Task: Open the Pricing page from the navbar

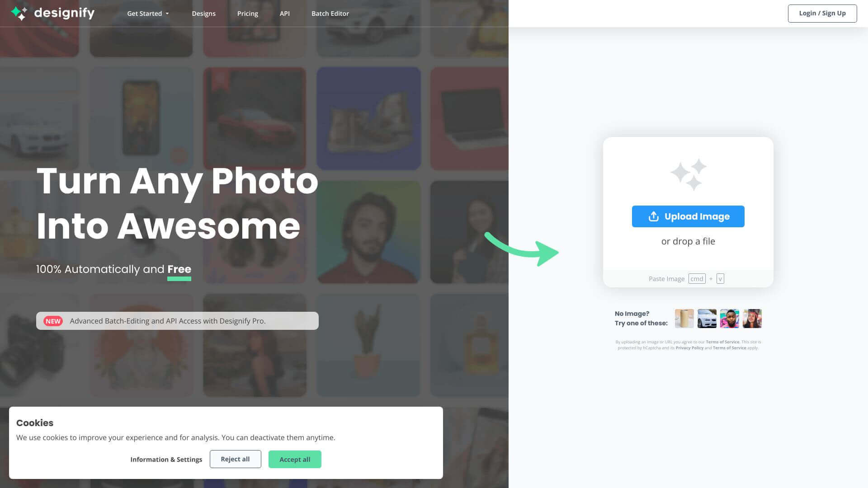Action: pos(247,13)
